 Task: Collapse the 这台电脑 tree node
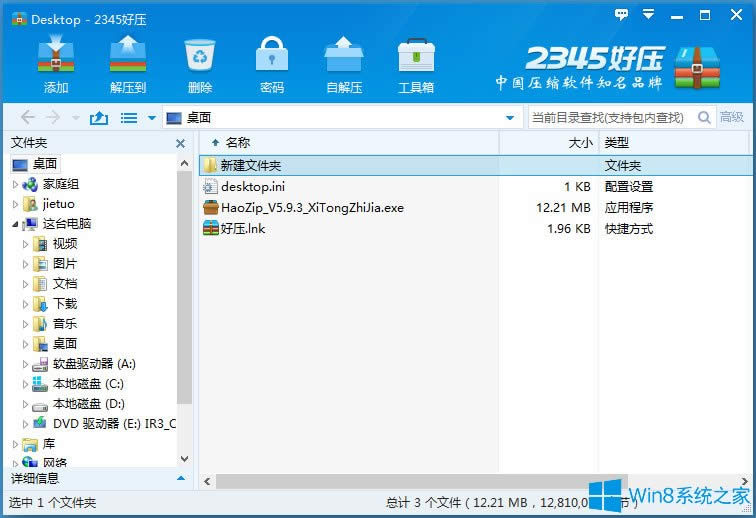coord(16,224)
